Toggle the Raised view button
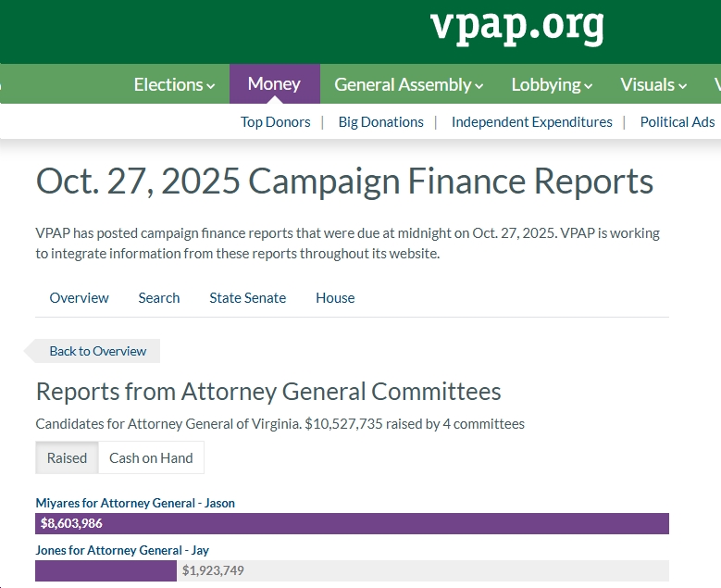Image resolution: width=721 pixels, height=588 pixels. (x=68, y=457)
